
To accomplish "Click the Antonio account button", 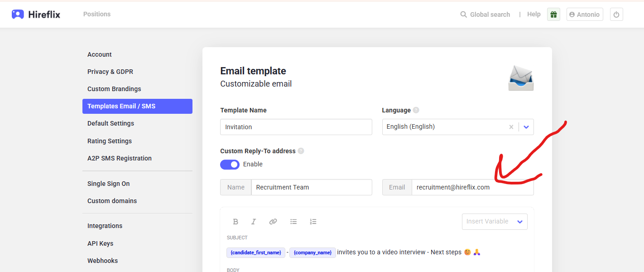I will (x=584, y=15).
